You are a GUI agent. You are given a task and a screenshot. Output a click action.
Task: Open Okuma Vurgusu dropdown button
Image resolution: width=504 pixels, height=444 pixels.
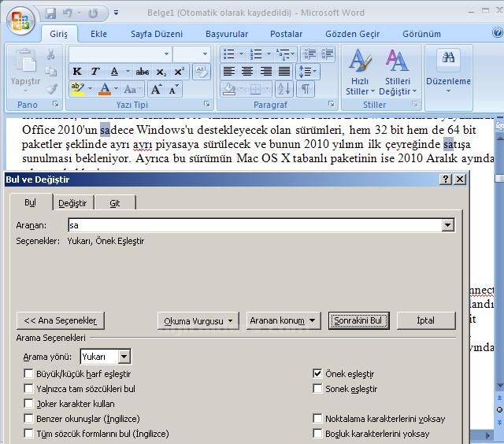point(198,321)
